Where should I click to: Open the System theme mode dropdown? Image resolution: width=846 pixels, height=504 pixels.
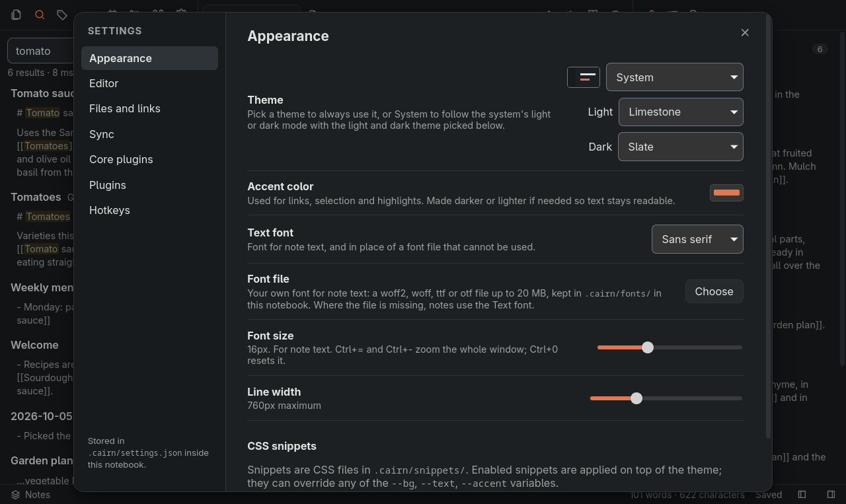[x=675, y=77]
